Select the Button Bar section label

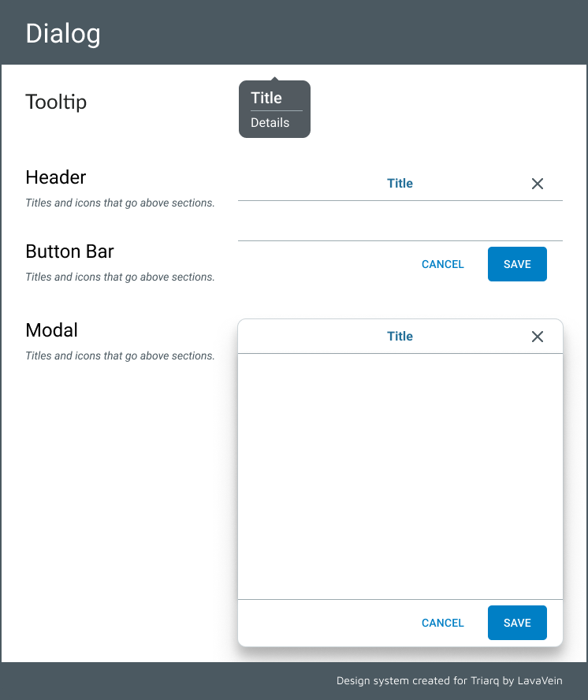coord(70,251)
